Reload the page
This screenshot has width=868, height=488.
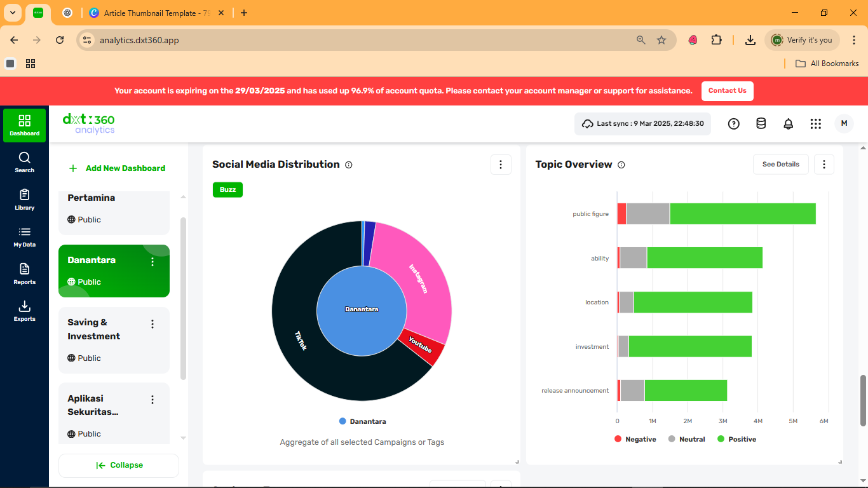(x=60, y=40)
